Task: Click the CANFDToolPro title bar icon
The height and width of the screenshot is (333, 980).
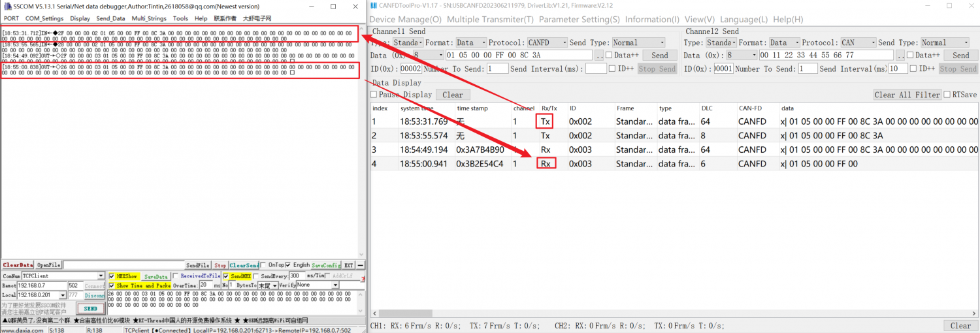Action: [x=374, y=6]
